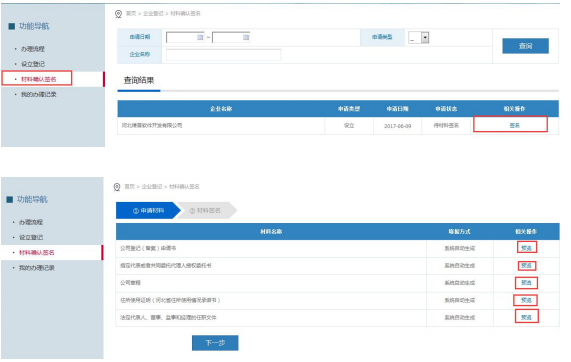Open calendar picker for start application date
The height and width of the screenshot is (362, 571).
pyautogui.click(x=200, y=37)
